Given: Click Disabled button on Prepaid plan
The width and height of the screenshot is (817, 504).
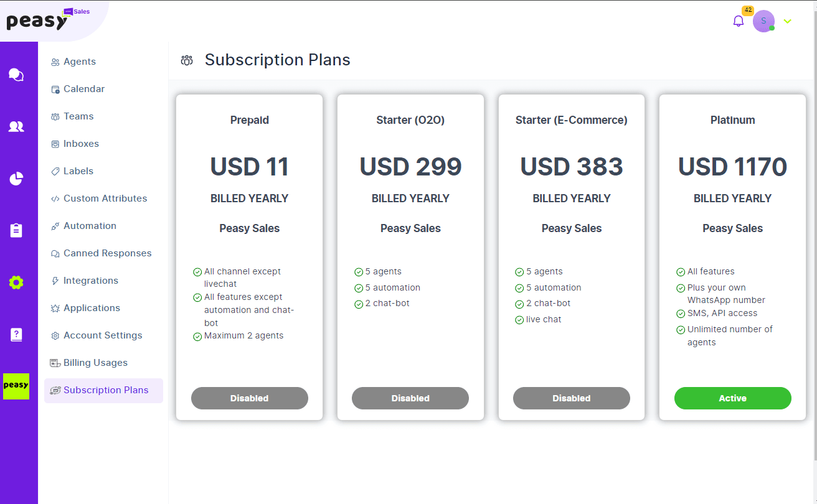Looking at the screenshot, I should (x=249, y=398).
